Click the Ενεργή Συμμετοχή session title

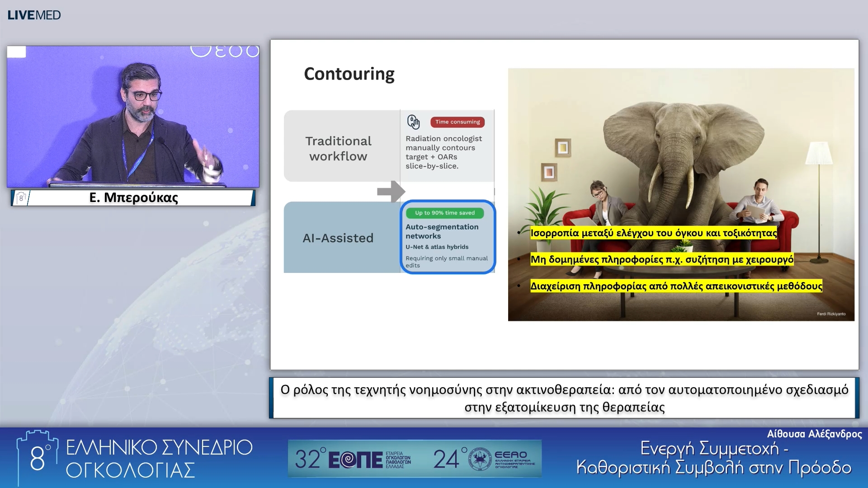coord(714,458)
